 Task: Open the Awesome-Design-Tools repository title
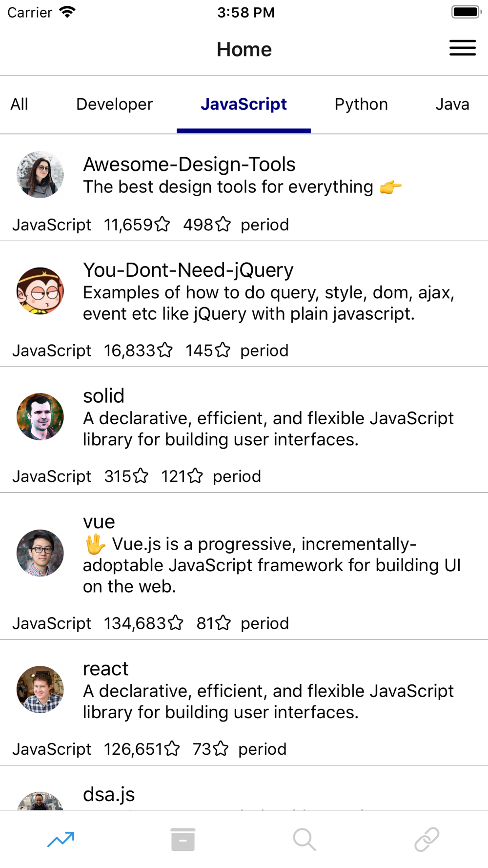189,165
